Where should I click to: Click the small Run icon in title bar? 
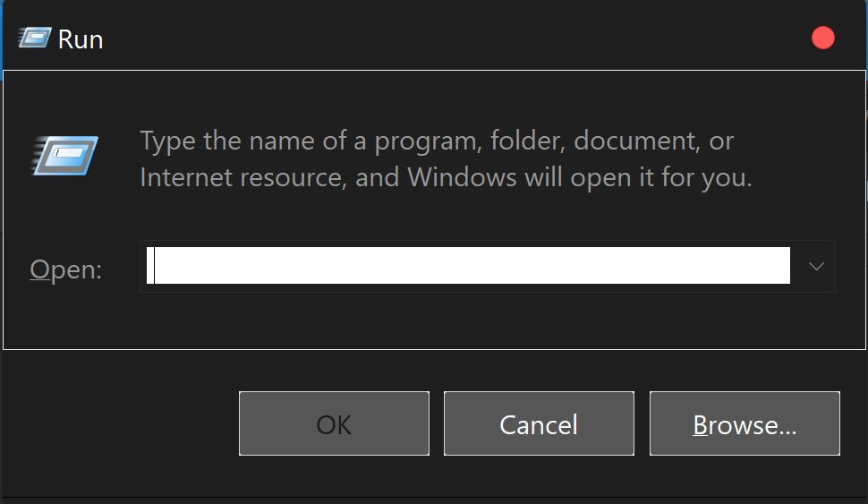pos(35,38)
